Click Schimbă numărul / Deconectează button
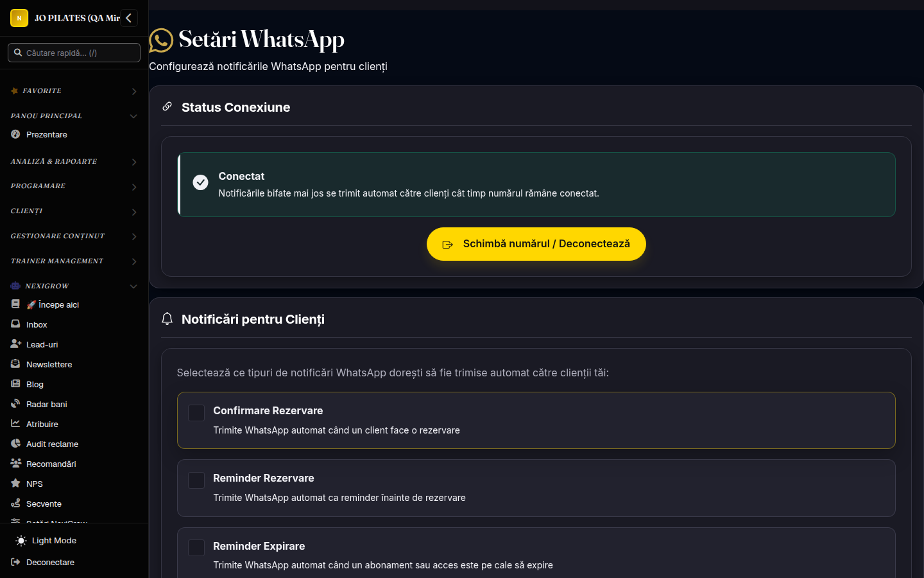The height and width of the screenshot is (578, 924). click(x=536, y=244)
